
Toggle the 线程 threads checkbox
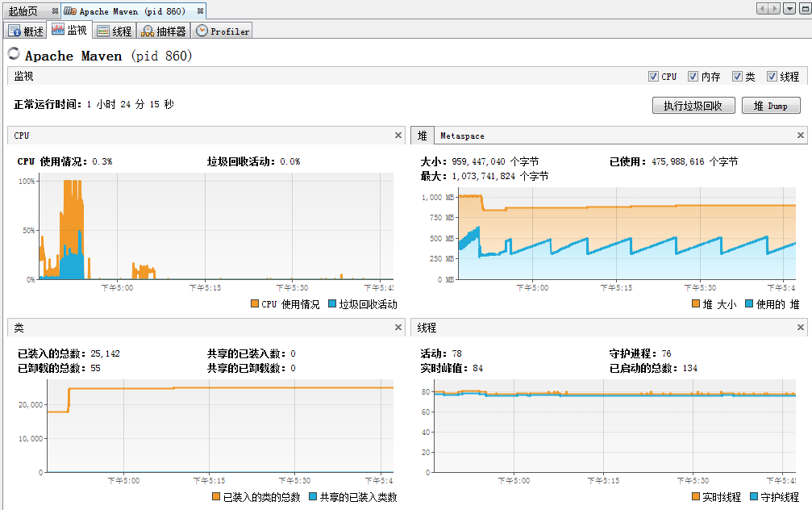(x=772, y=76)
